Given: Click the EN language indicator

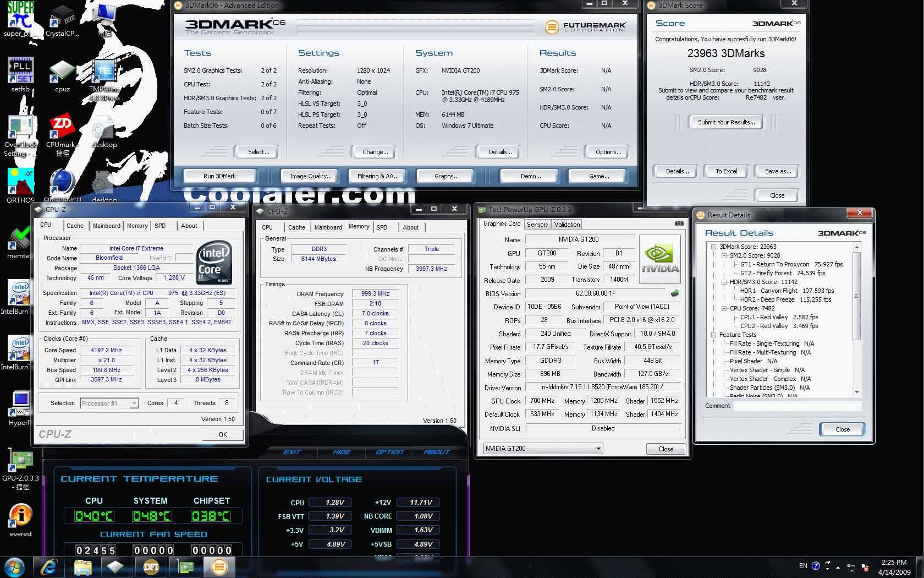Looking at the screenshot, I should tap(803, 566).
